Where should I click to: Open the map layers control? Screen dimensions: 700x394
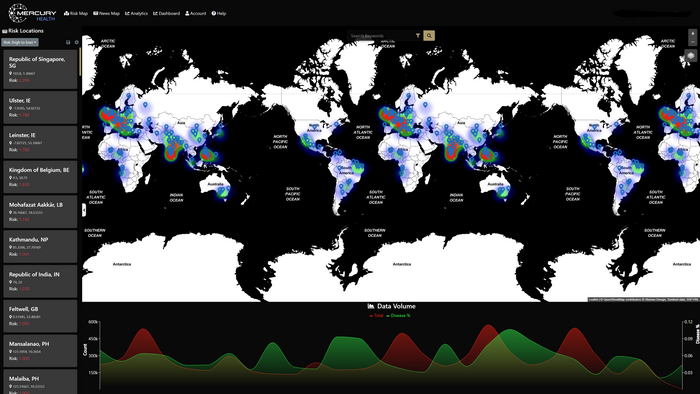pos(691,56)
